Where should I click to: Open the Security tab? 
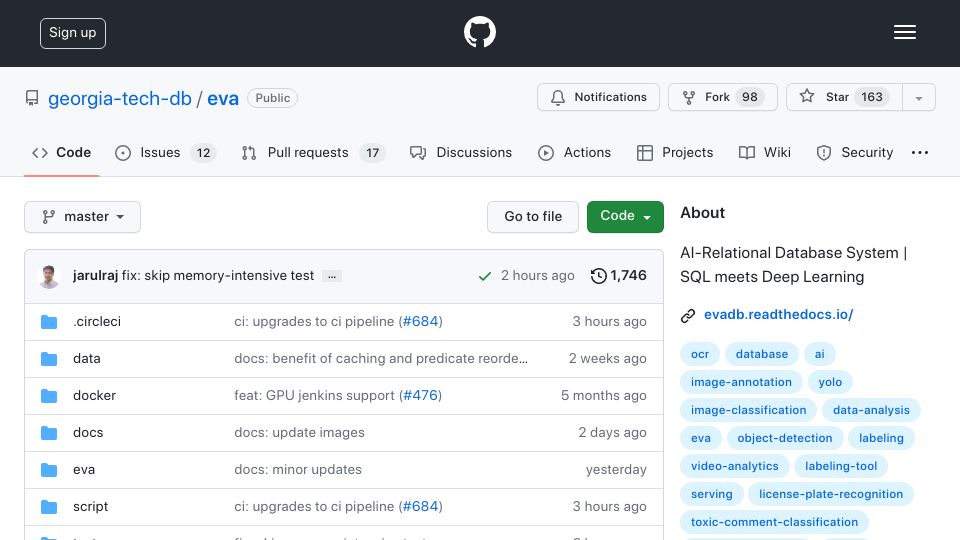[855, 152]
